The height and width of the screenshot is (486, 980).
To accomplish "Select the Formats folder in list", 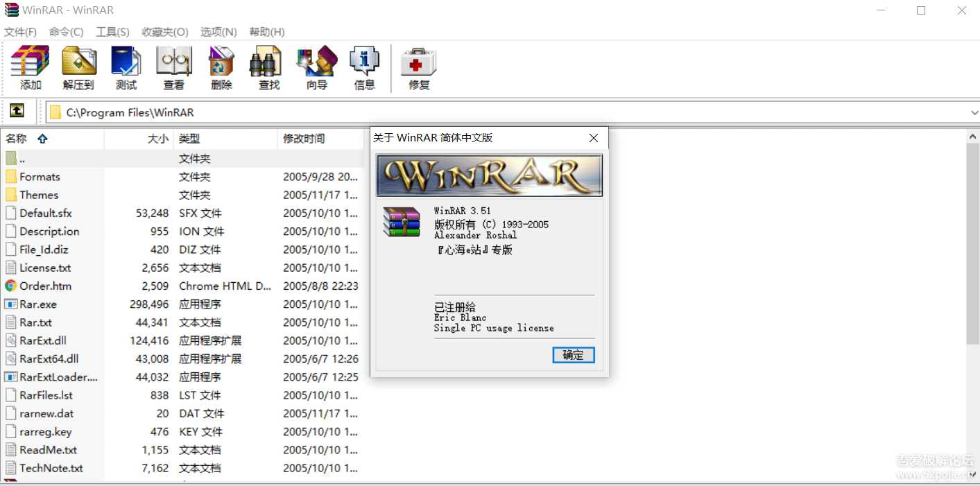I will [x=40, y=177].
